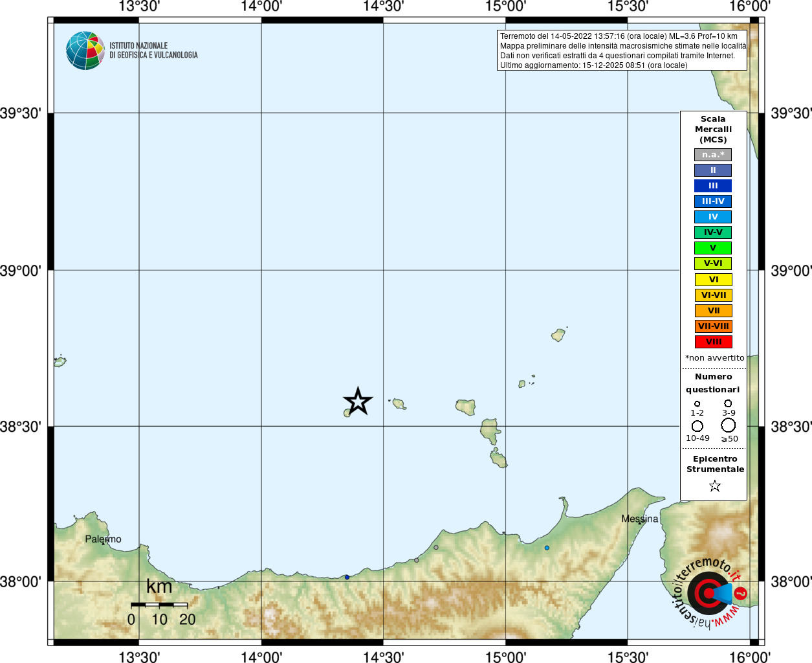Select the green V intensity swatch

click(713, 248)
